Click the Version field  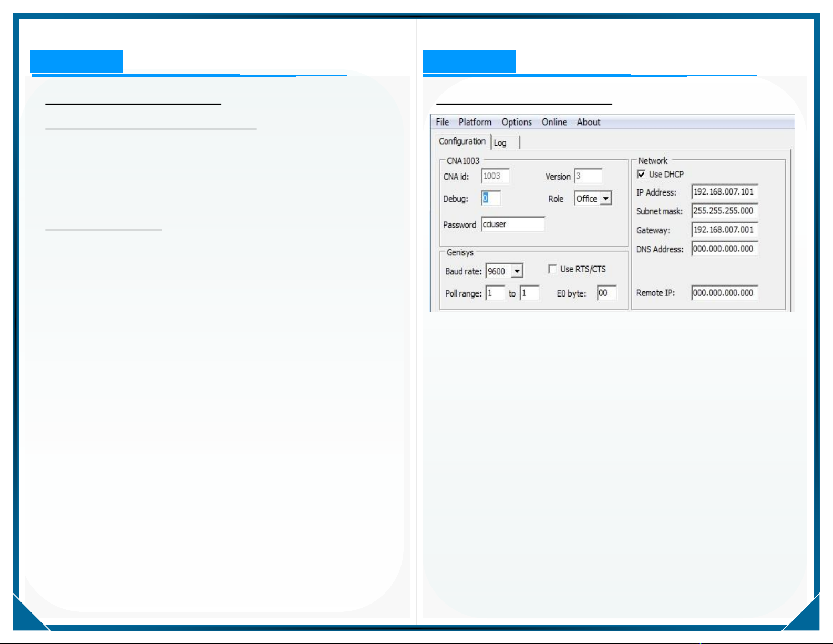(x=588, y=176)
